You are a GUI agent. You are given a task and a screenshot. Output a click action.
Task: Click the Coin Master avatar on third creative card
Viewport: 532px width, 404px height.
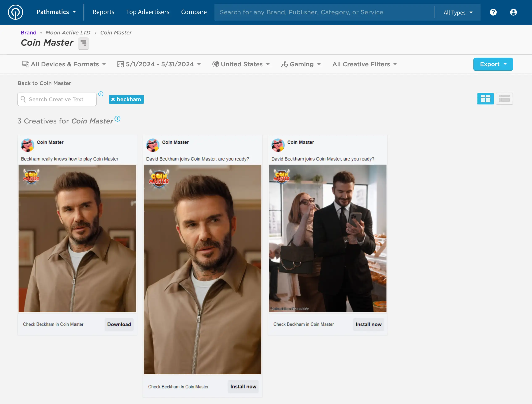click(278, 145)
